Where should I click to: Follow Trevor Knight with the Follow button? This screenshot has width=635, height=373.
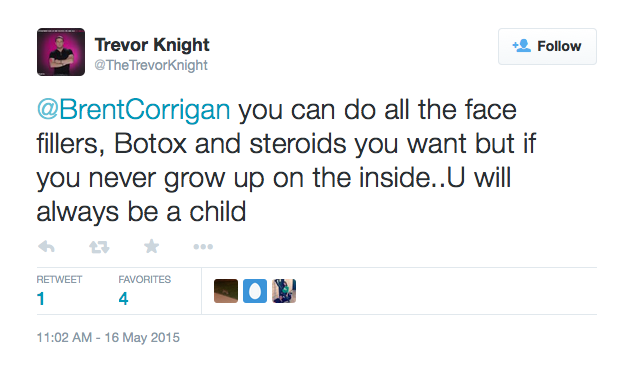pyautogui.click(x=547, y=46)
